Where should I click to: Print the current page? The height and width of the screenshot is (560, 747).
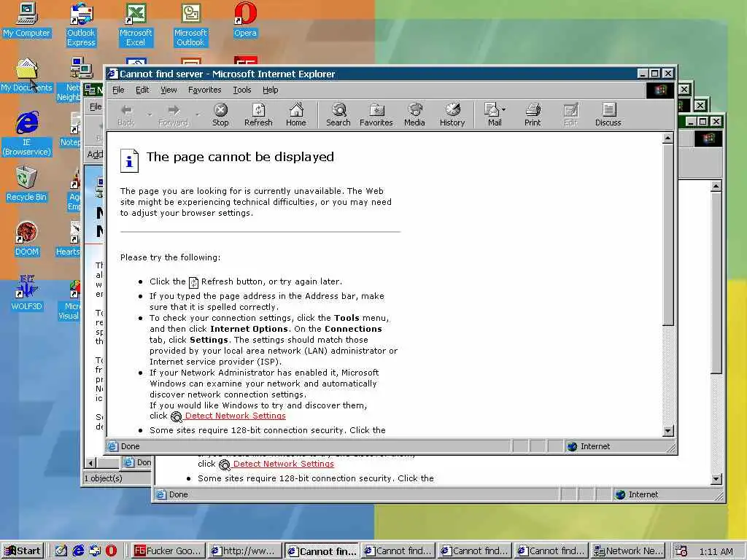(x=533, y=114)
